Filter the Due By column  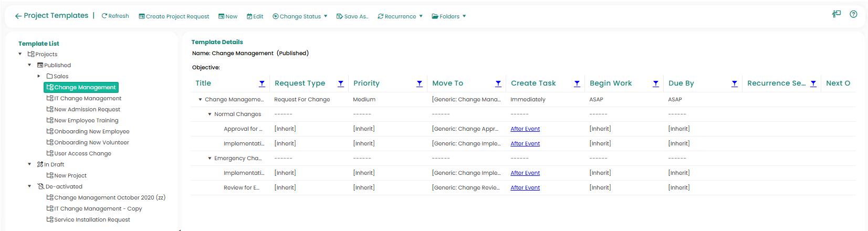click(735, 83)
